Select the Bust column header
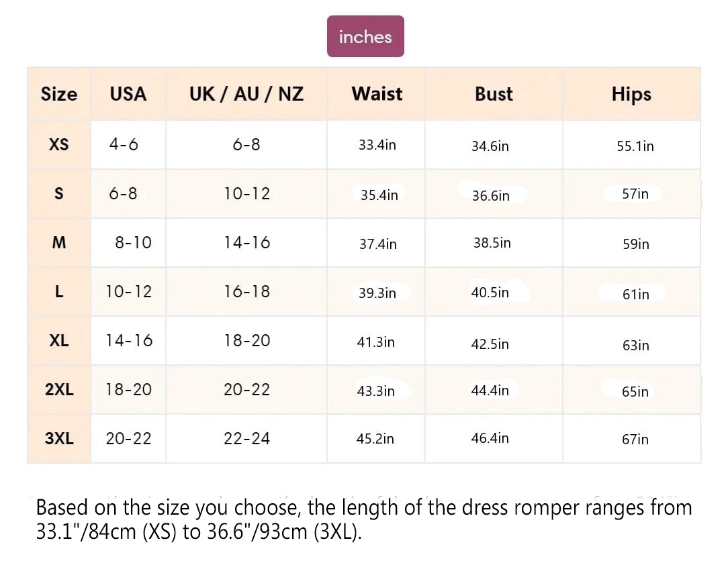The height and width of the screenshot is (563, 728). [494, 94]
